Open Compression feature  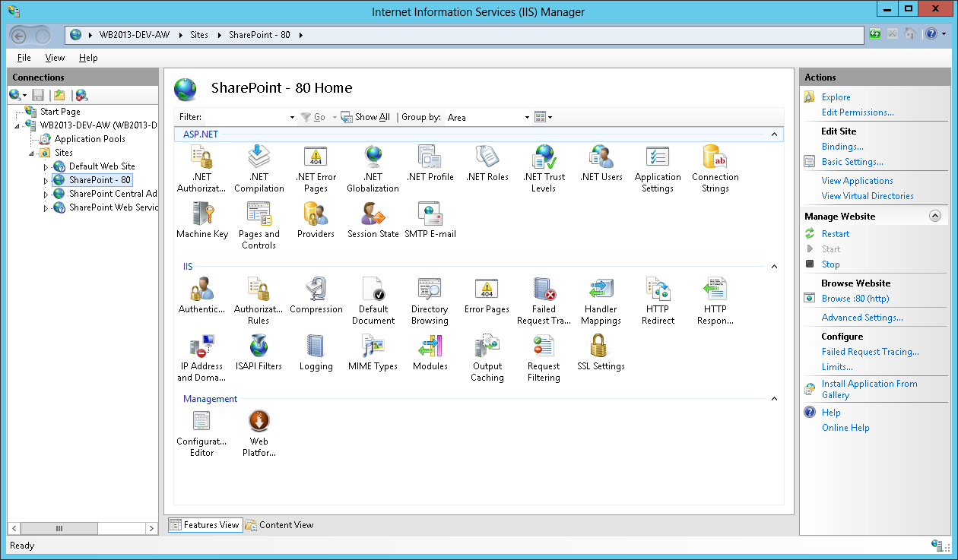tap(316, 296)
